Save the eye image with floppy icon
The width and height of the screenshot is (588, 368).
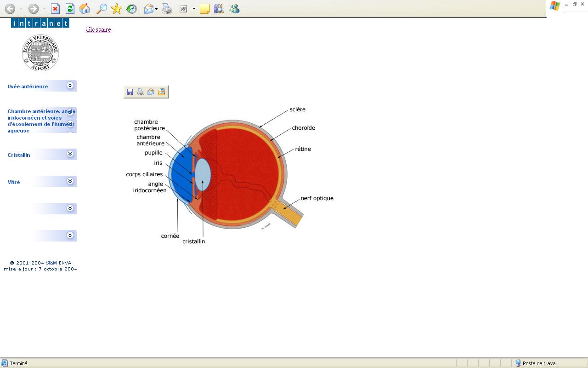coord(130,92)
